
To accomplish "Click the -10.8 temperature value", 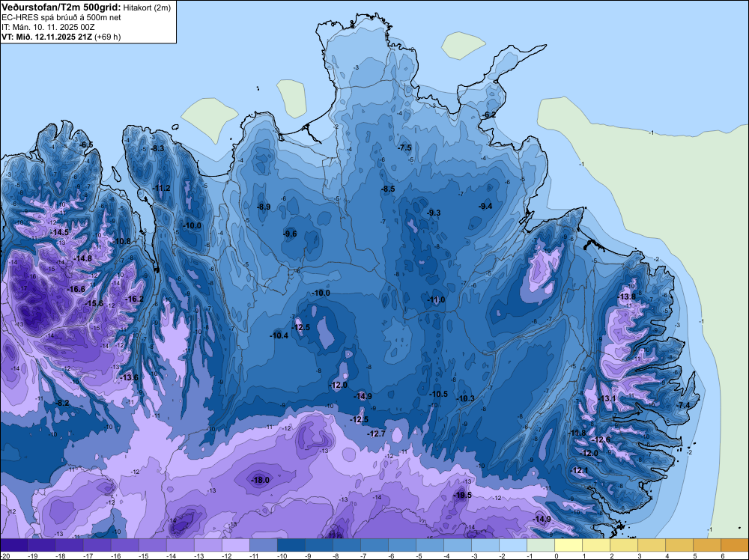I will click(x=122, y=242).
